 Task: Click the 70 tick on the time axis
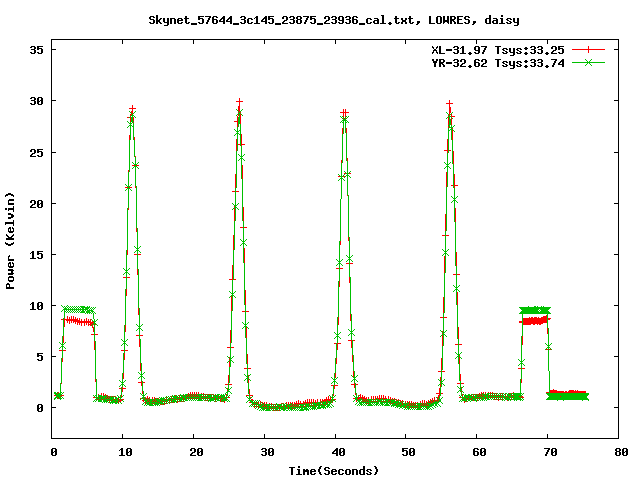(550, 452)
